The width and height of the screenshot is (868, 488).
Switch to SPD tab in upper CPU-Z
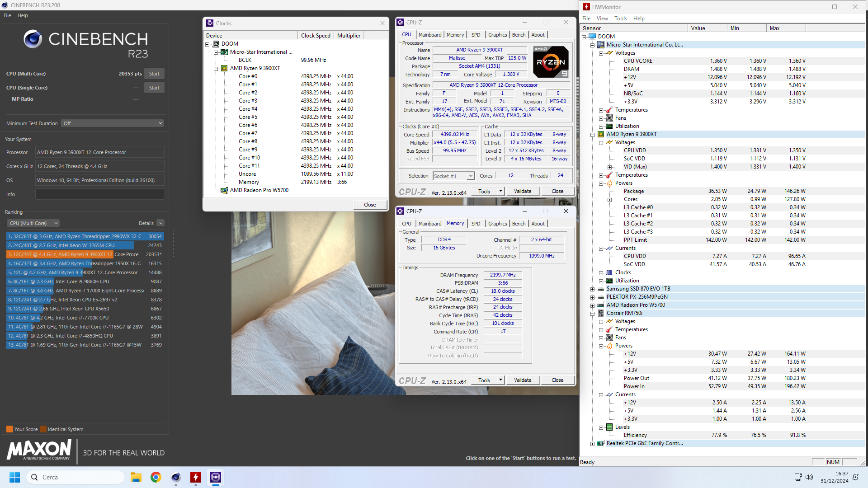[x=476, y=35]
